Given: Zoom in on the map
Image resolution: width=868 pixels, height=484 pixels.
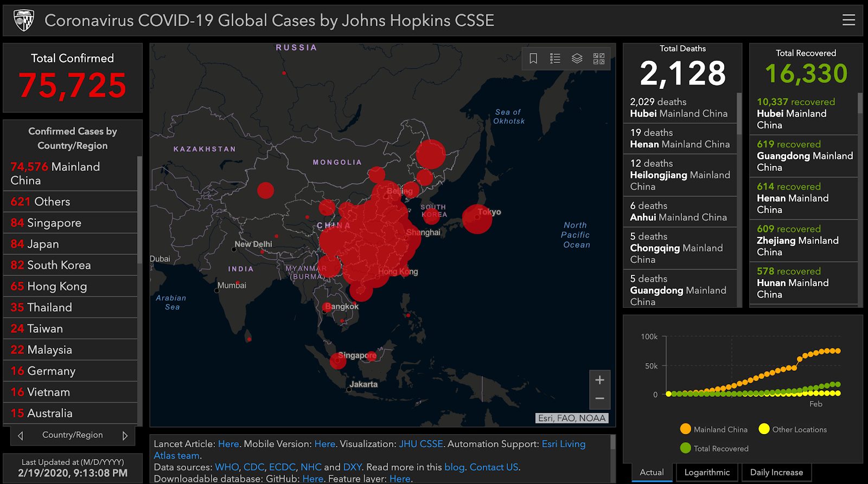Looking at the screenshot, I should [599, 380].
